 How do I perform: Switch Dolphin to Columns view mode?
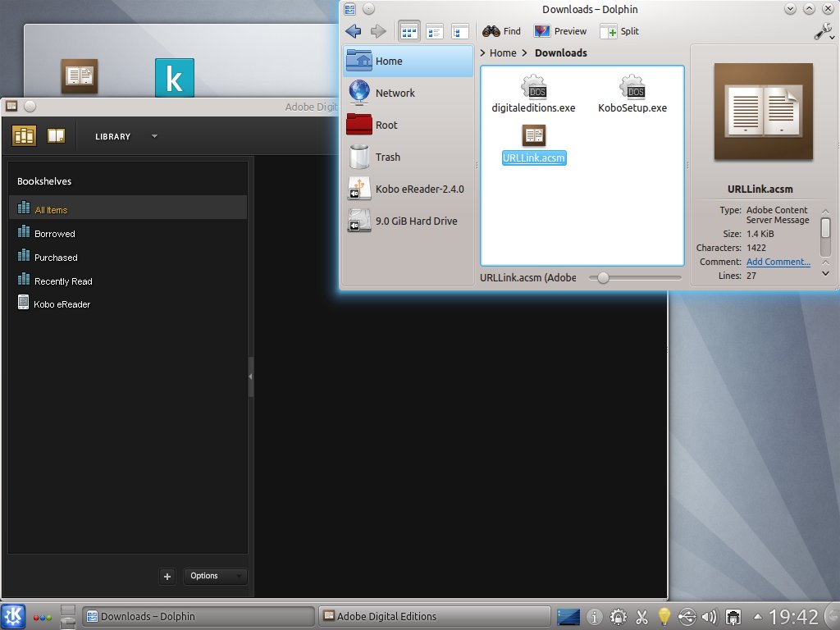tap(460, 31)
